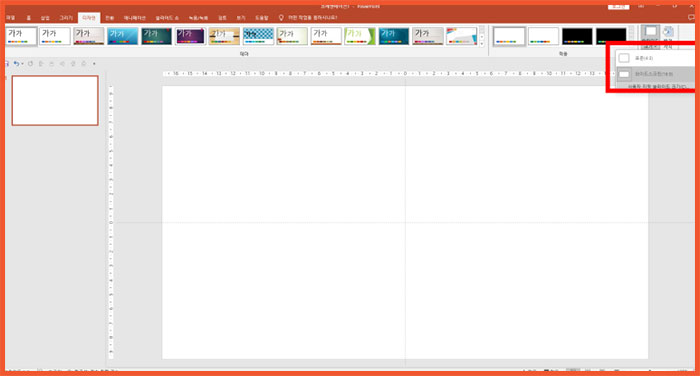This screenshot has height=376, width=700.
Task: Expand the full themes gallery
Action: 482,43
